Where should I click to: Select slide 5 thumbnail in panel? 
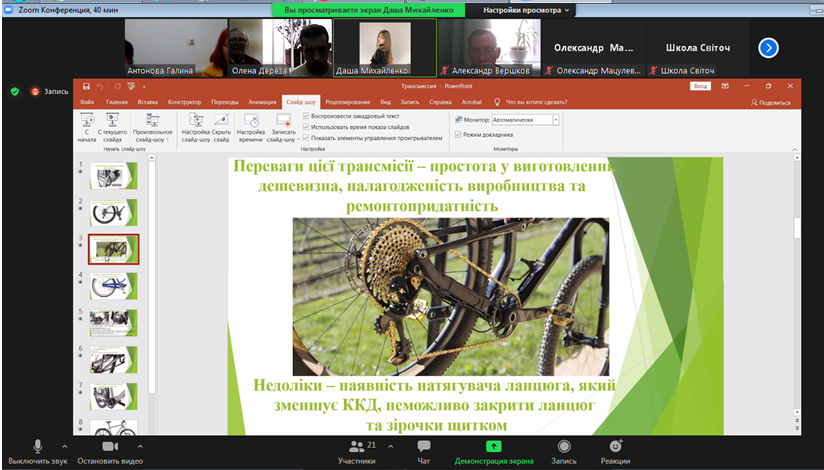coord(114,322)
